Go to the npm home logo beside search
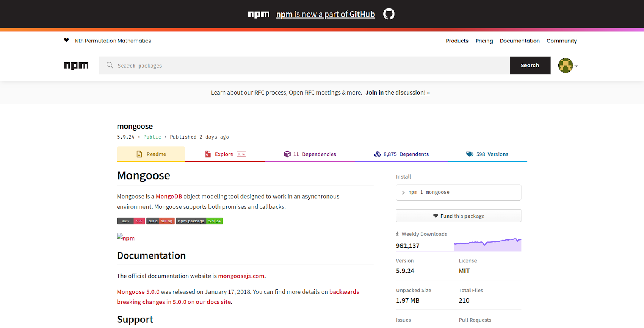The image size is (644, 328). tap(76, 66)
